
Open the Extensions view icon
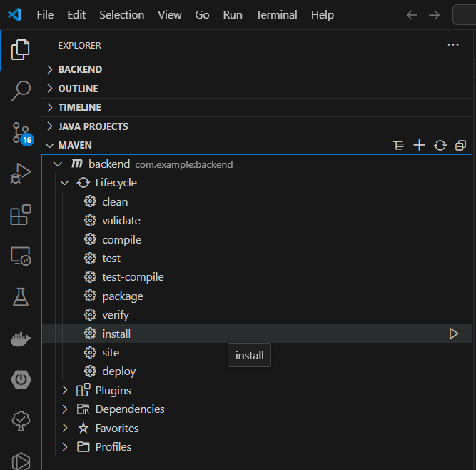(x=21, y=215)
